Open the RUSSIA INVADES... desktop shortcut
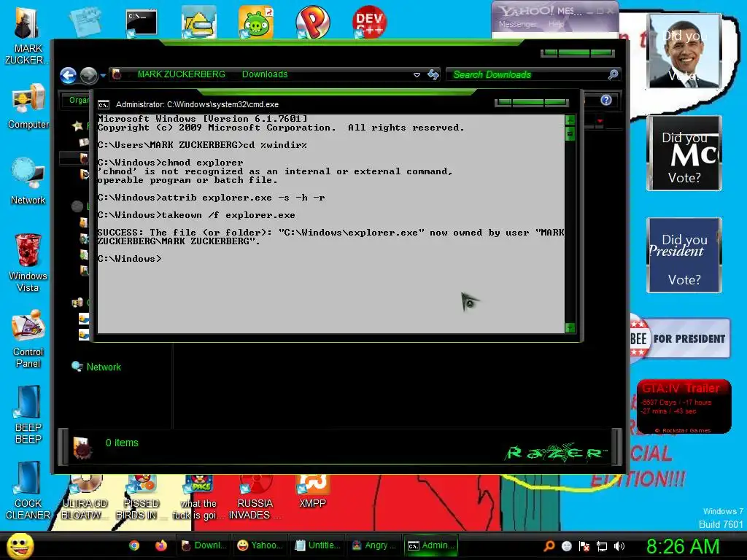Image resolution: width=747 pixels, height=560 pixels. coord(255,497)
